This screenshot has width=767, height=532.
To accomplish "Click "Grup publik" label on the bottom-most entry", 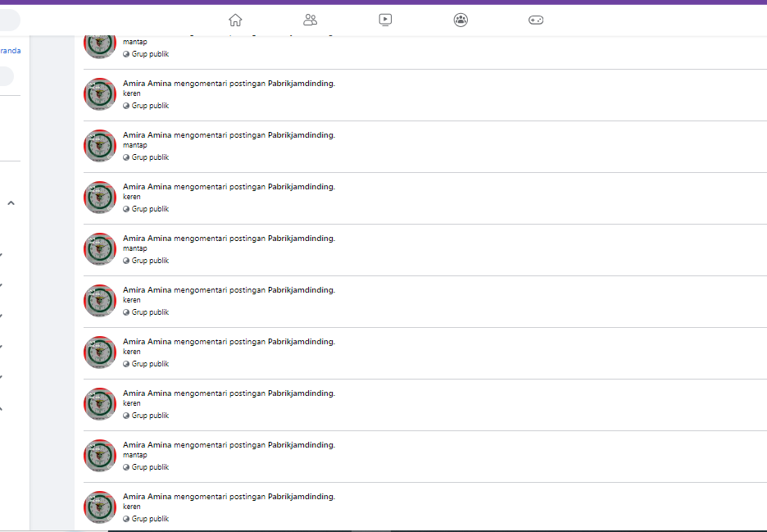I will coord(150,519).
